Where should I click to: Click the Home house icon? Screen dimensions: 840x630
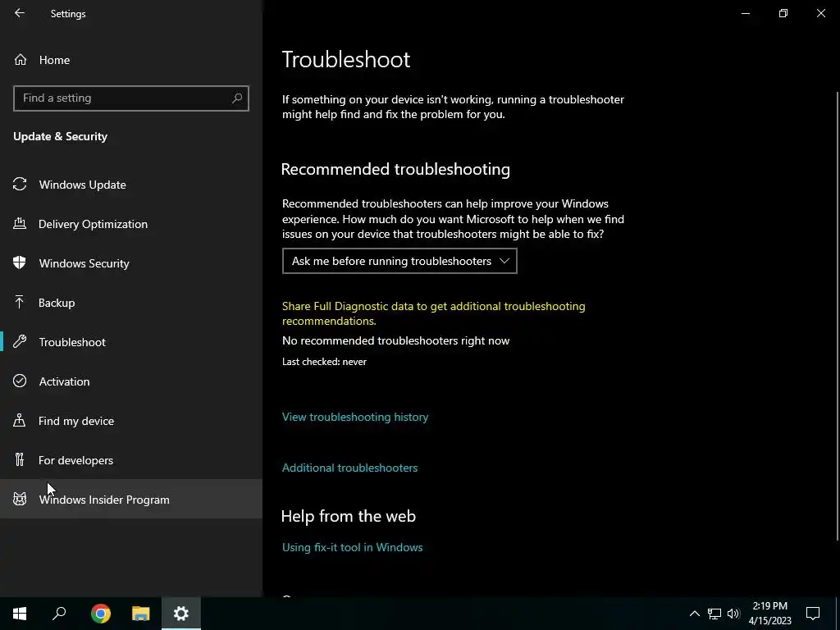21,59
